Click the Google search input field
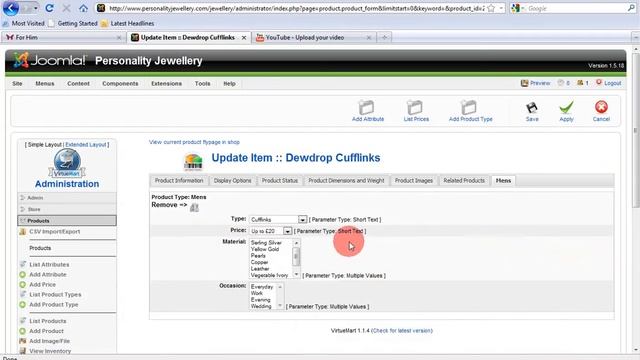Screen dimensions: 640x360 coord(576,8)
